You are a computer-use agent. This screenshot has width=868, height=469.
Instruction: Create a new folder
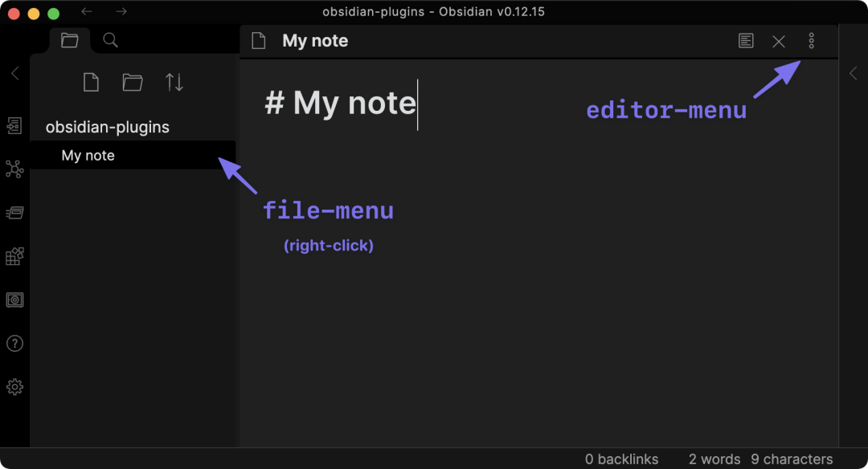133,83
